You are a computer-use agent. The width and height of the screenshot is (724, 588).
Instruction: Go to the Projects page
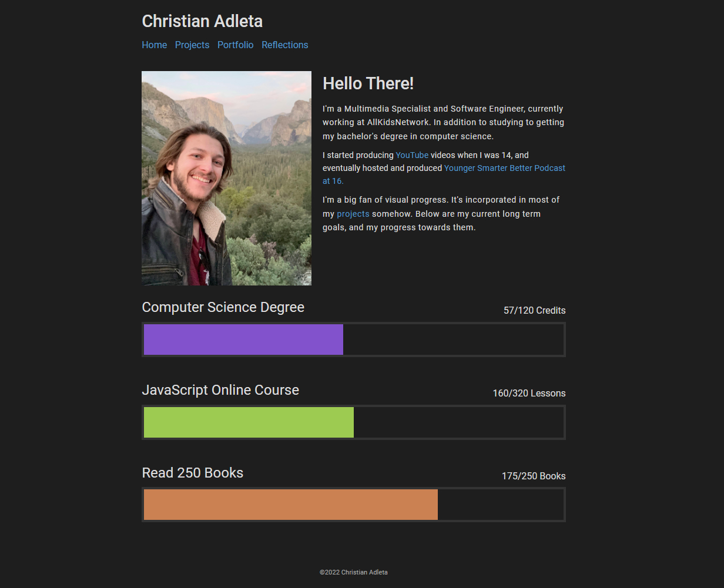pos(192,45)
